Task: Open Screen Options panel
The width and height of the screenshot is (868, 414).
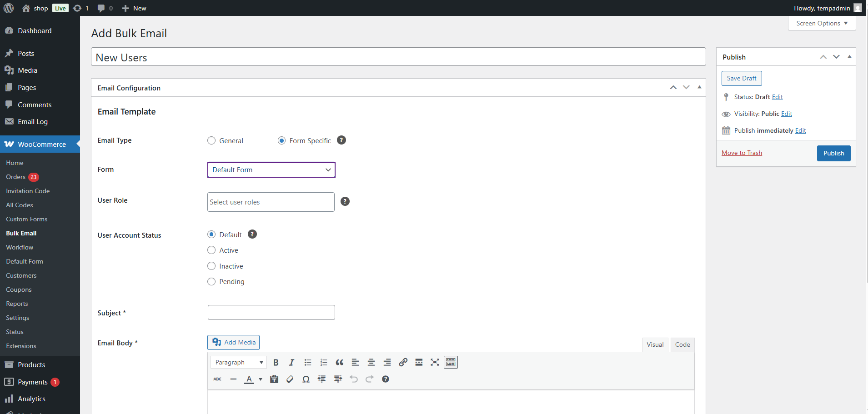Action: (x=822, y=24)
